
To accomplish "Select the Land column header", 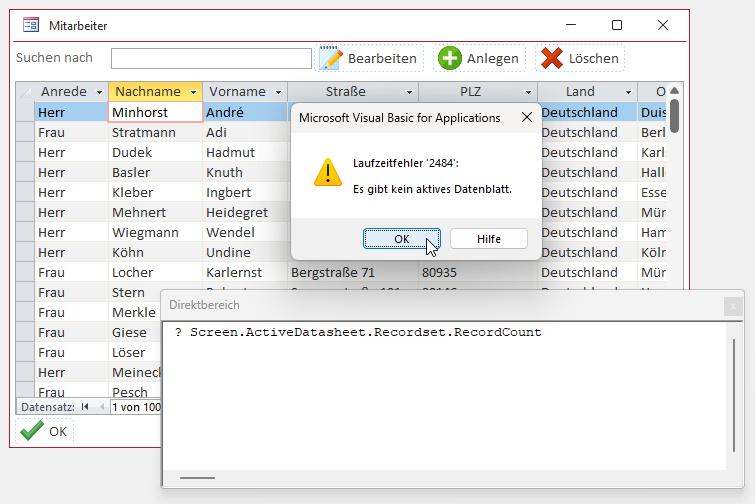I will point(580,91).
